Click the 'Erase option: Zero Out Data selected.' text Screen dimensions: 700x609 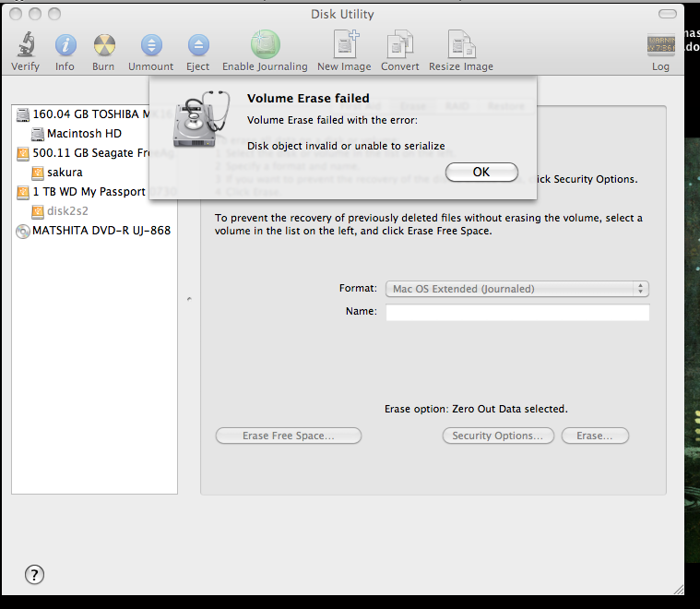(476, 410)
